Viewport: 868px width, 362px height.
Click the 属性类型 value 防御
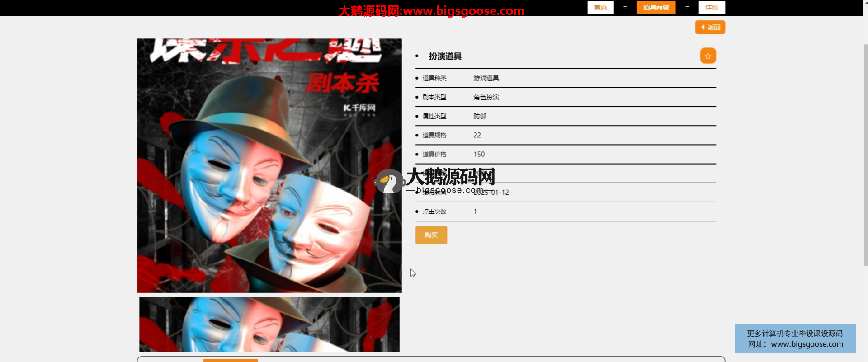pyautogui.click(x=480, y=117)
